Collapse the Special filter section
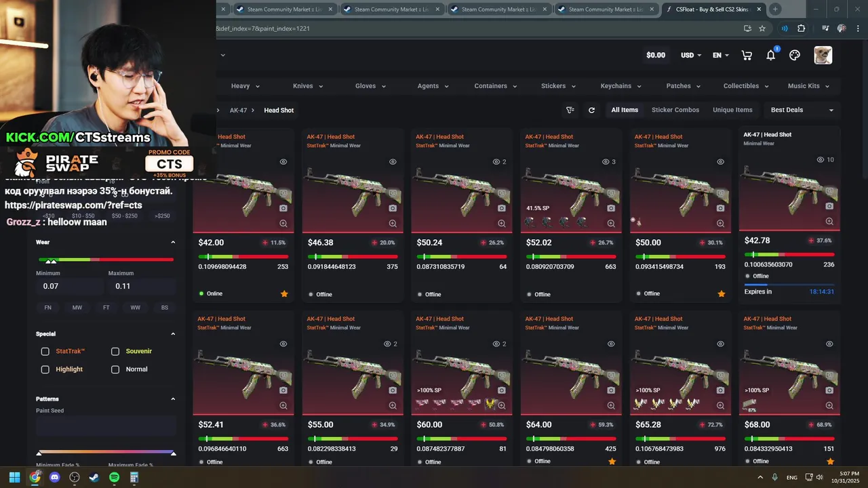Screen dimensions: 868x488 (173, 334)
